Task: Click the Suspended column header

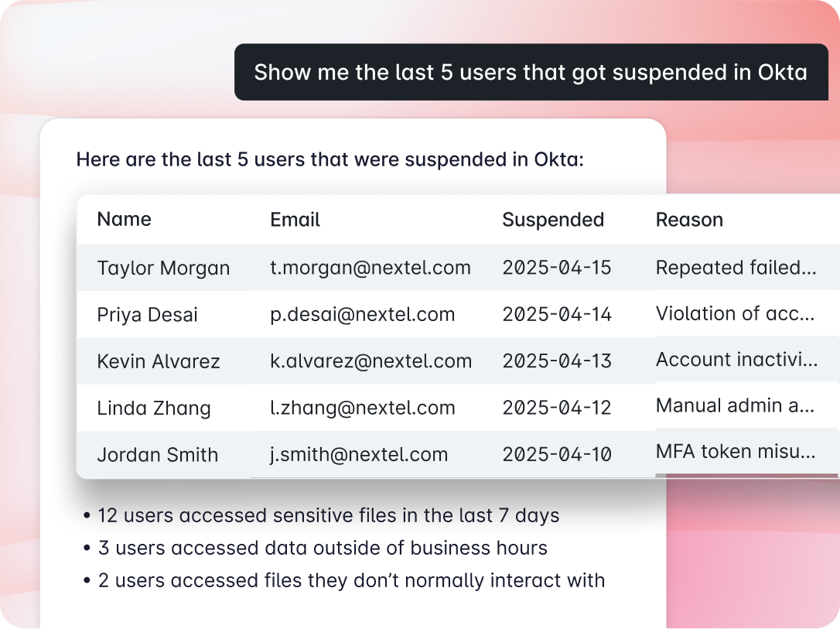Action: tap(553, 220)
